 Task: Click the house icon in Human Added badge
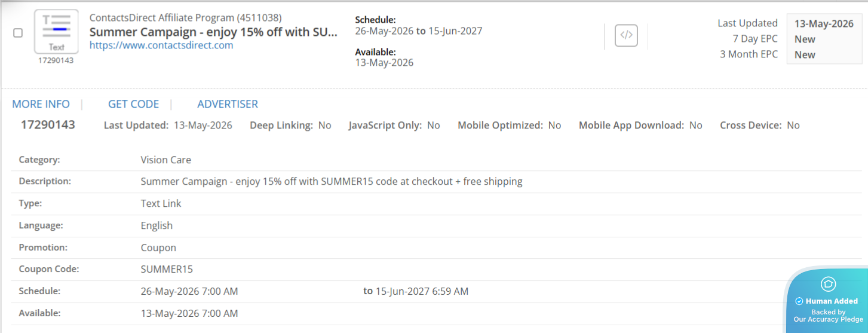pos(828,284)
